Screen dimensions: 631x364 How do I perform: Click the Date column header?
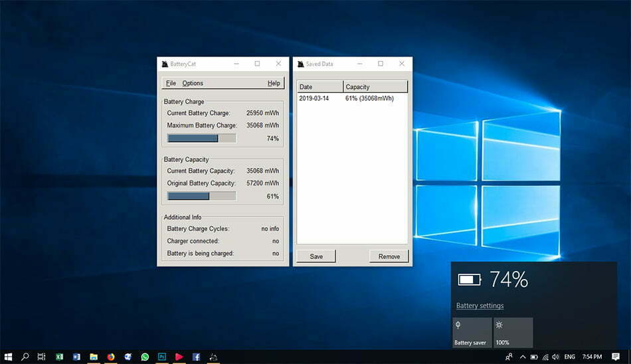pyautogui.click(x=320, y=86)
